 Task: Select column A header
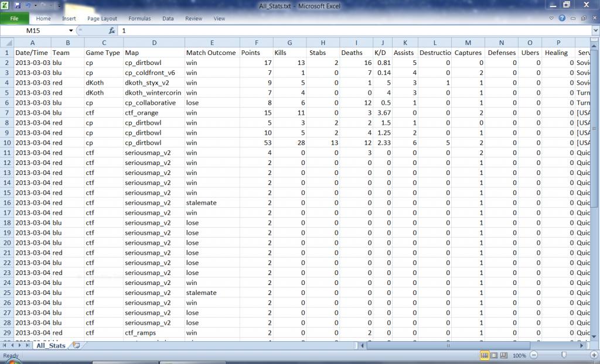(33, 43)
